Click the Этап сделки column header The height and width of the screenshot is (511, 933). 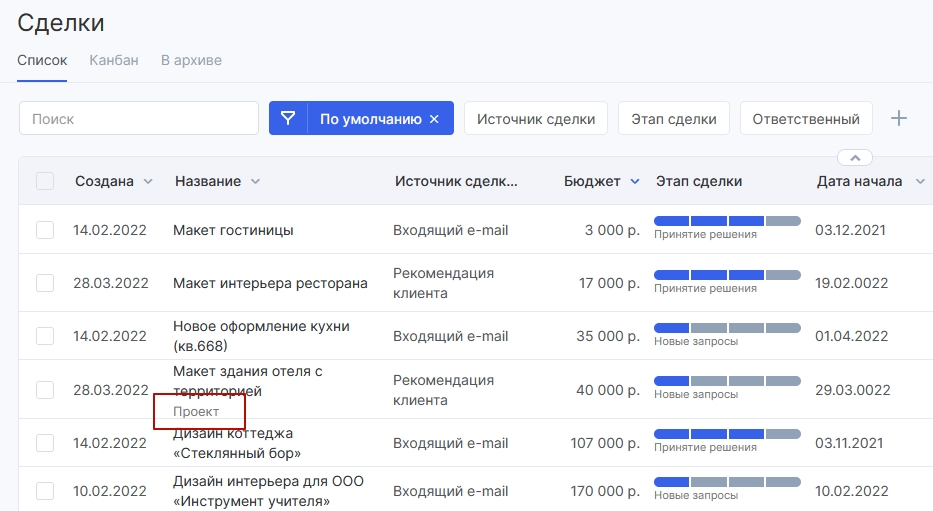click(x=699, y=181)
